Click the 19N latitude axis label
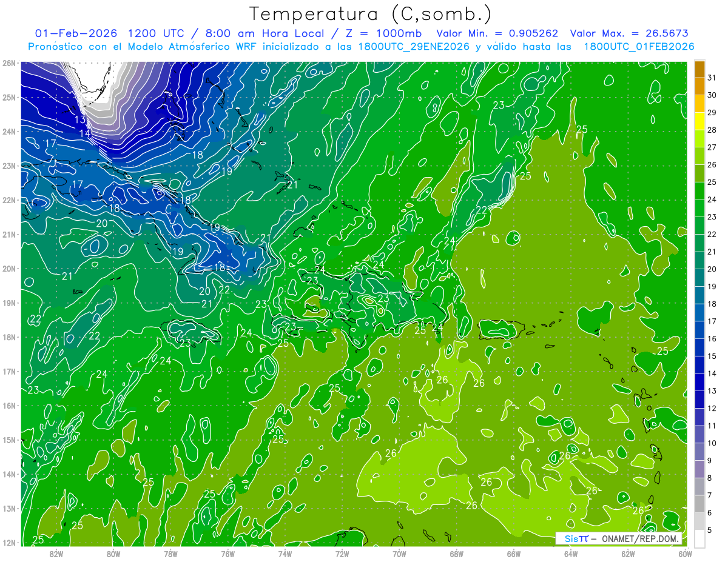Image resolution: width=728 pixels, height=562 pixels. point(8,303)
